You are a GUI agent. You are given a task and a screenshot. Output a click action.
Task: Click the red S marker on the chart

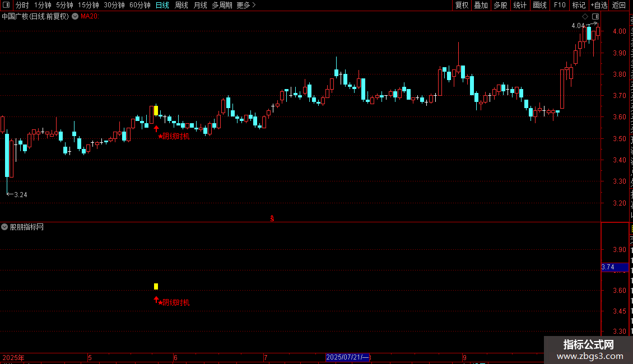point(272,218)
